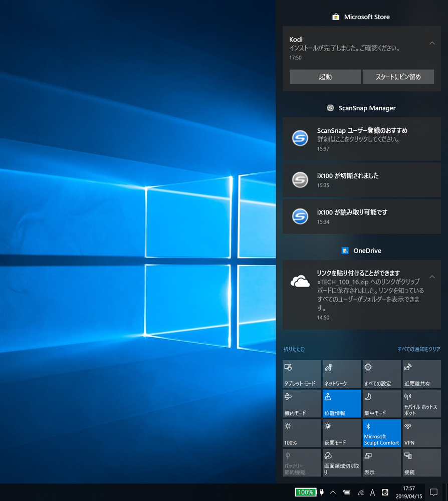Open the Action Center icon on the taskbar
Screen dimensions: 448x501
point(433,492)
